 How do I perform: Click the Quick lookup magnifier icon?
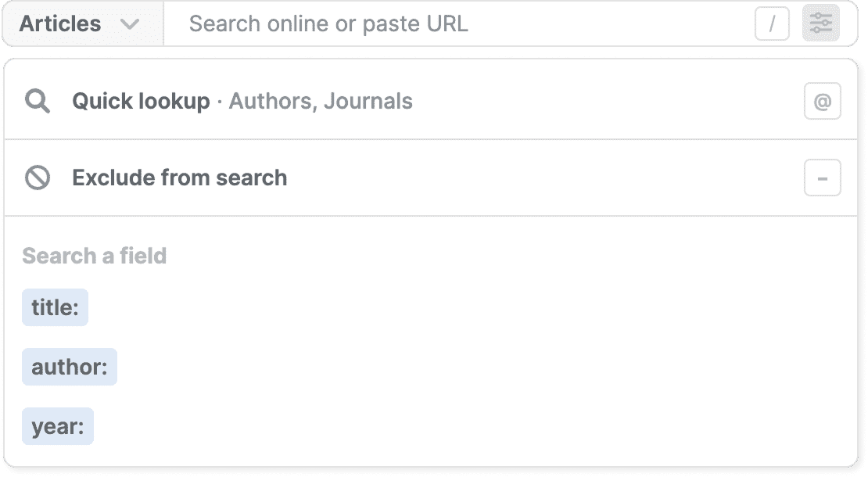[x=38, y=101]
